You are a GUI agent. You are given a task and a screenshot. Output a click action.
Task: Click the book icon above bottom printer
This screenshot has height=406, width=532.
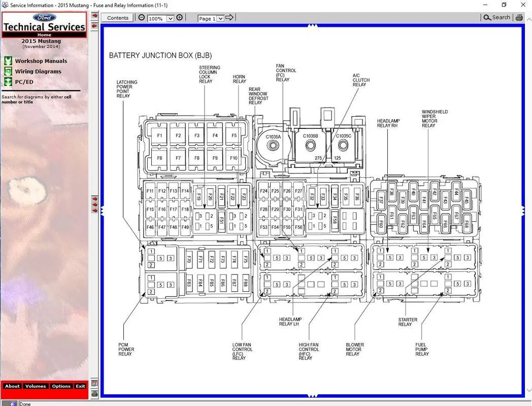coord(94,384)
